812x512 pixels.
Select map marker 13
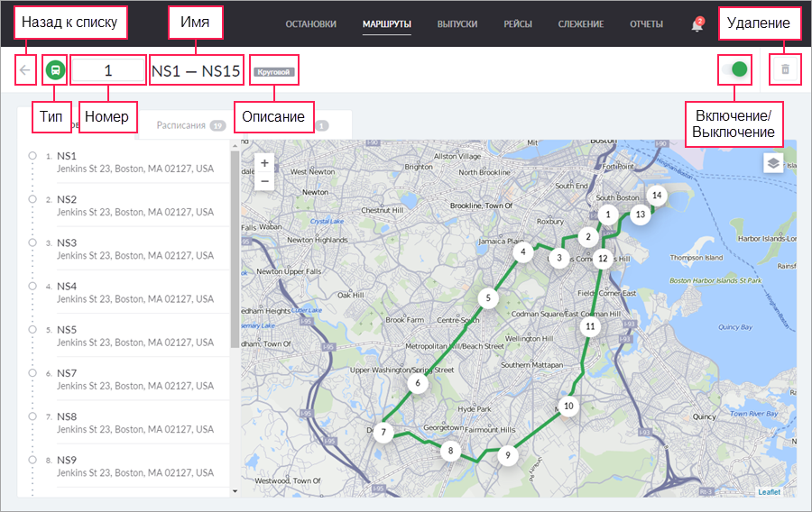pyautogui.click(x=641, y=215)
